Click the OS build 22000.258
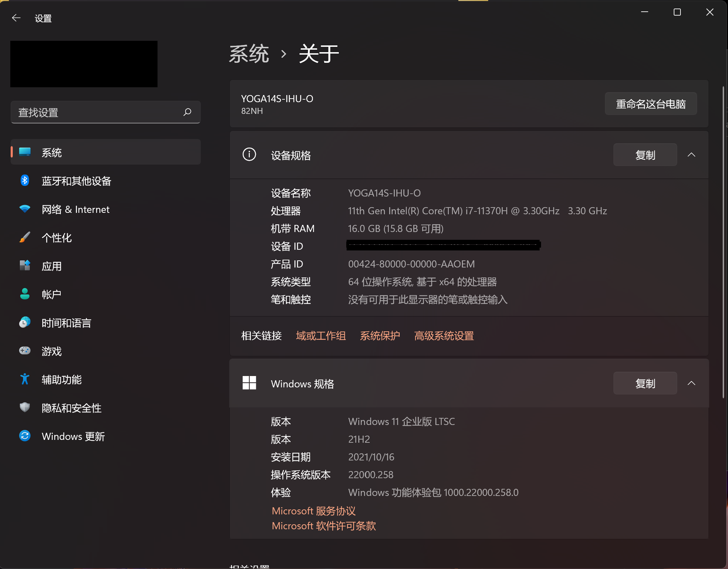 coord(371,475)
